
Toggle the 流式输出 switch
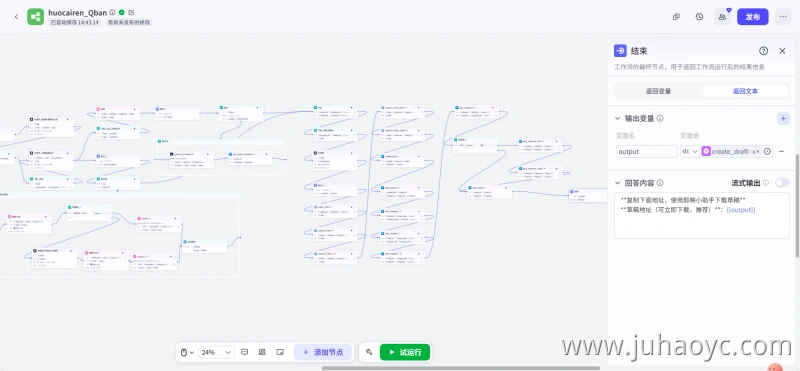[x=782, y=183]
